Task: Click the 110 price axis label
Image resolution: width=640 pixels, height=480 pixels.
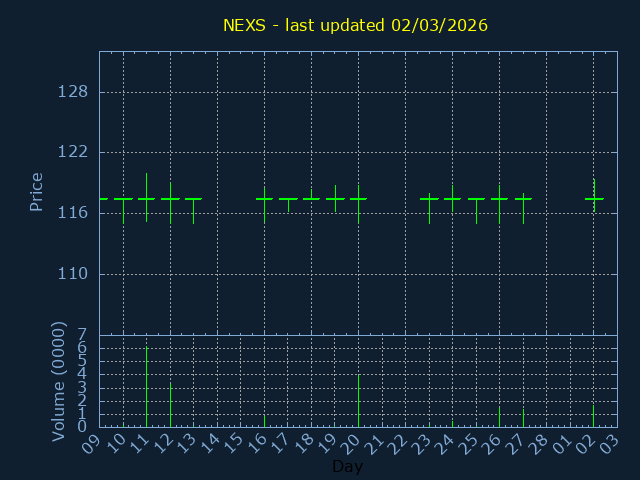Action: click(x=74, y=274)
